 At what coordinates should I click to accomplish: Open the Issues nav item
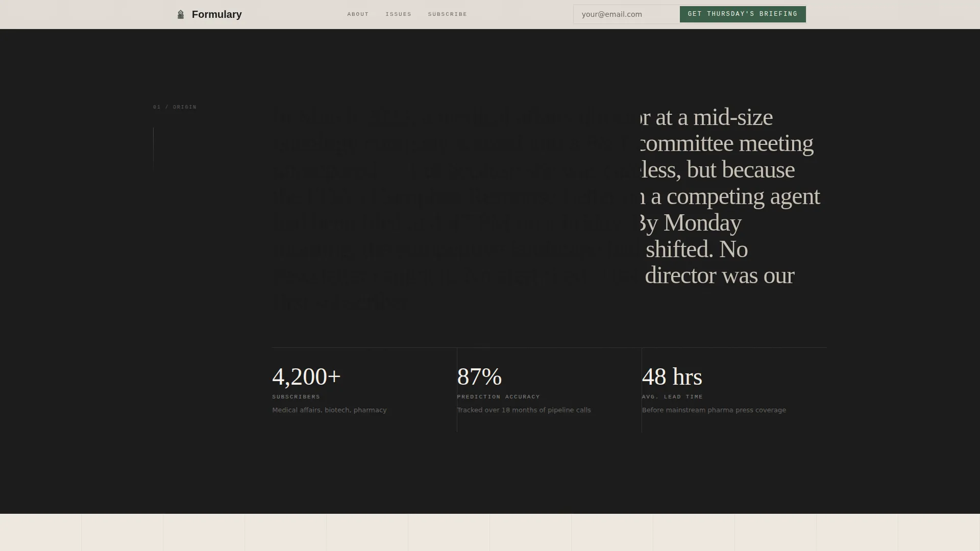click(x=398, y=14)
